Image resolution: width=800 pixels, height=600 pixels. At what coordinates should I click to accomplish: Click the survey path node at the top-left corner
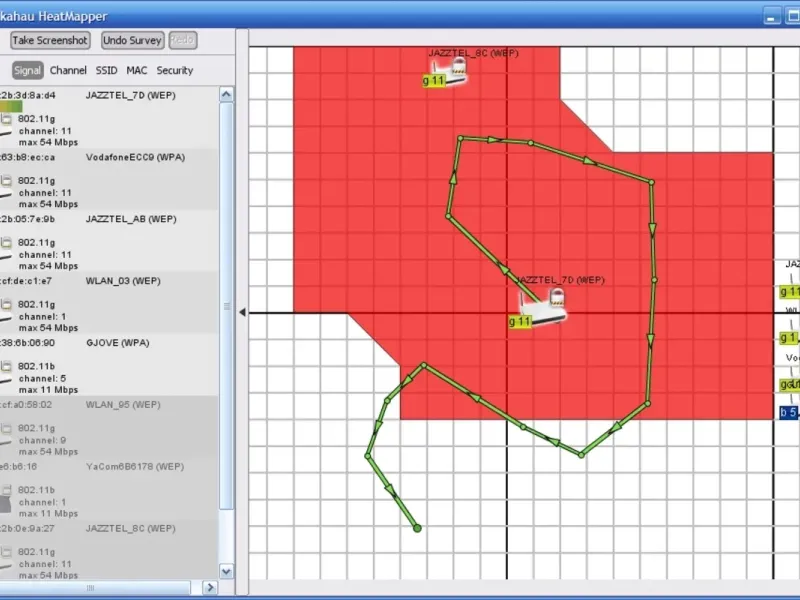[461, 138]
